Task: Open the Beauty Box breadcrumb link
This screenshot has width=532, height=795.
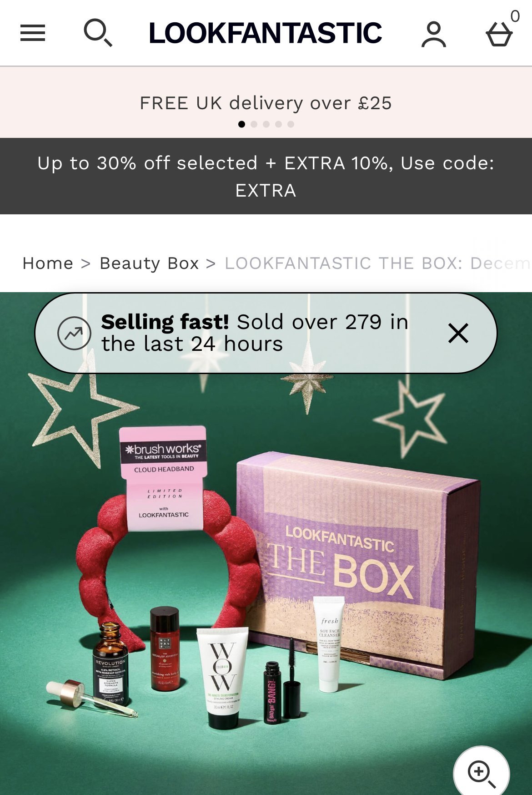Action: [x=149, y=263]
